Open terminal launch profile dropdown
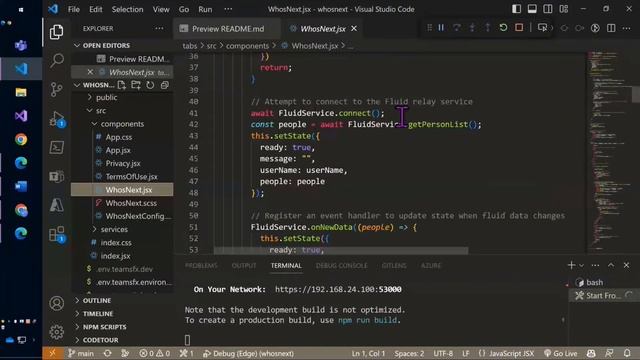 582,266
